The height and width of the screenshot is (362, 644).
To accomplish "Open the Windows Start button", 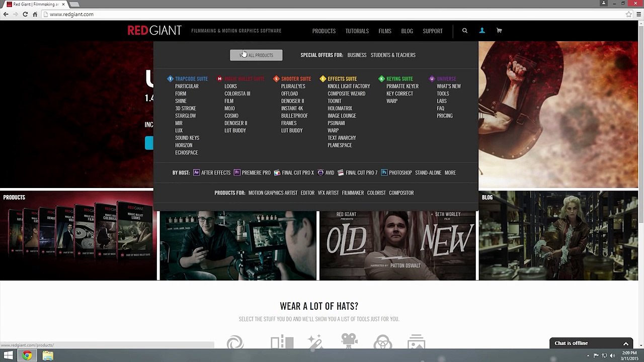I will pos(8,355).
